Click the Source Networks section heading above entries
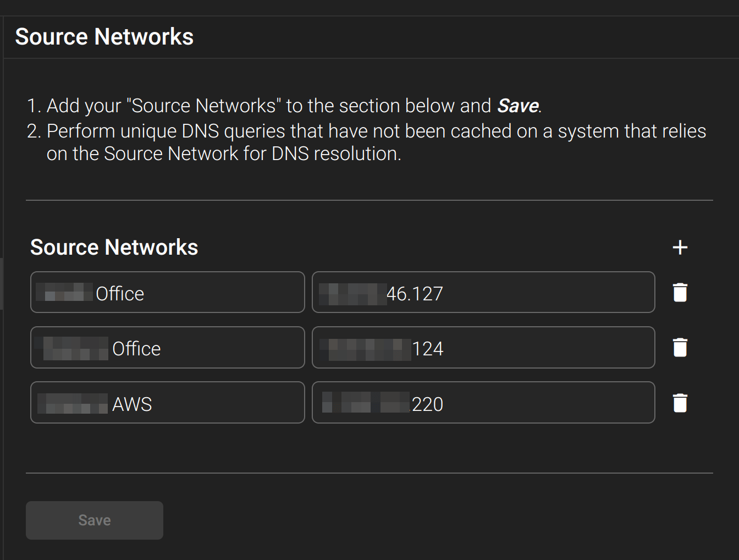The image size is (739, 560). click(x=114, y=247)
